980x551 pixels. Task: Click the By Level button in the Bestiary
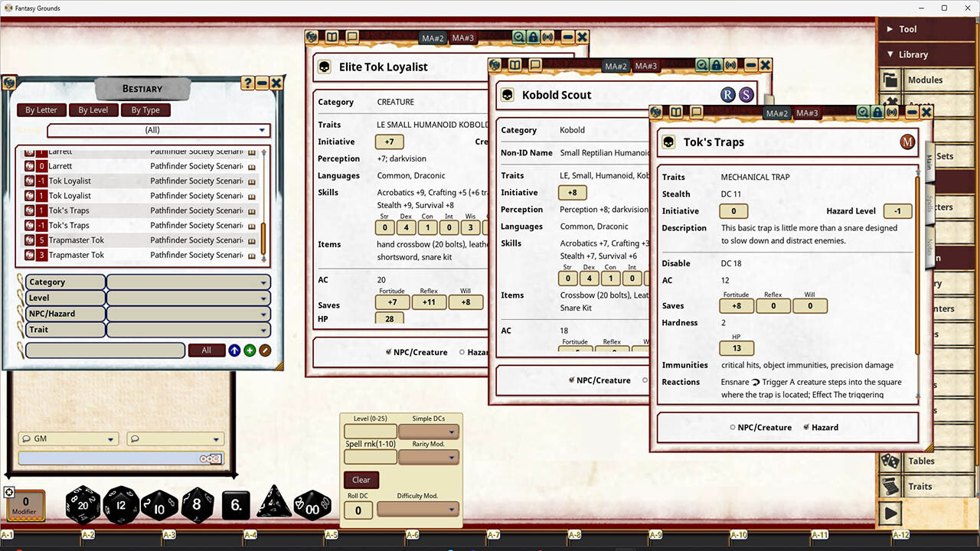(x=93, y=109)
